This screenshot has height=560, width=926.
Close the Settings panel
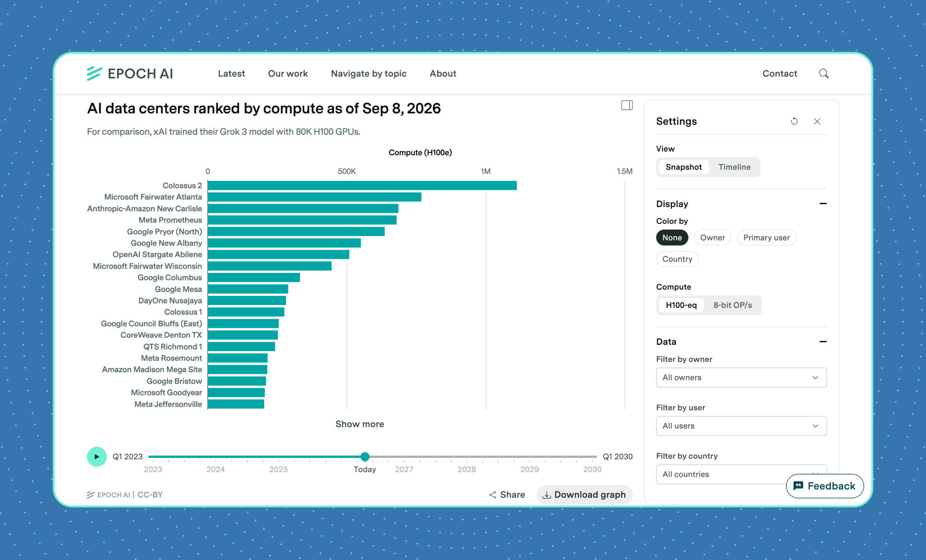click(817, 121)
